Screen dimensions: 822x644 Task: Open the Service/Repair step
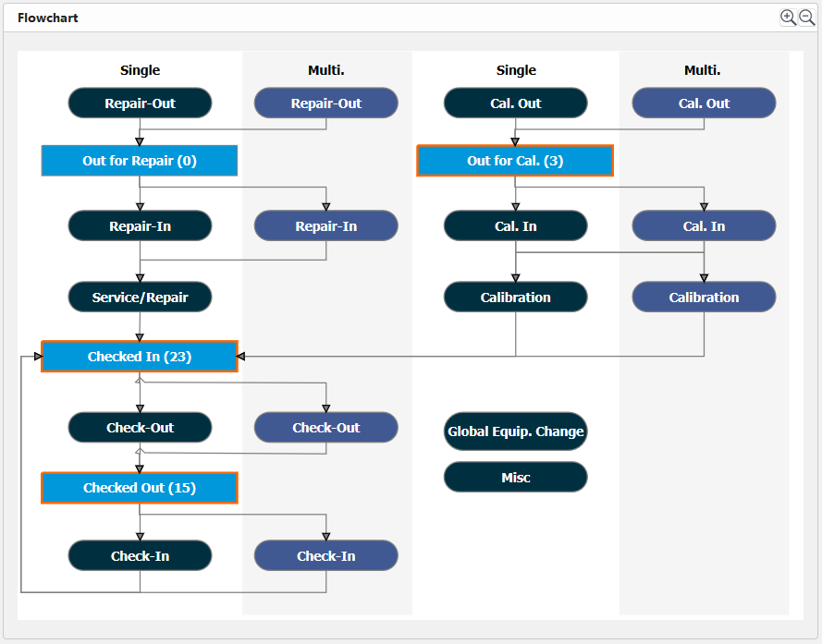pyautogui.click(x=140, y=298)
